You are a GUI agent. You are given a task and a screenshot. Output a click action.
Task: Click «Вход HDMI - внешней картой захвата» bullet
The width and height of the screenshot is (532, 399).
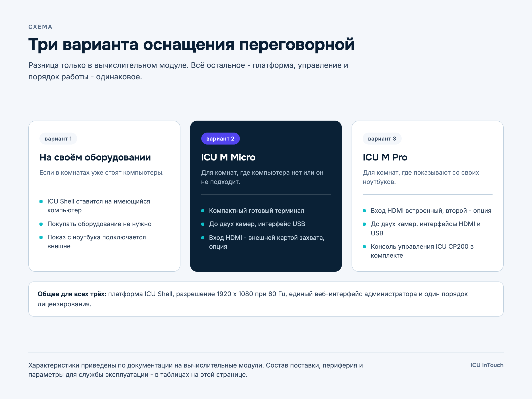[267, 242]
